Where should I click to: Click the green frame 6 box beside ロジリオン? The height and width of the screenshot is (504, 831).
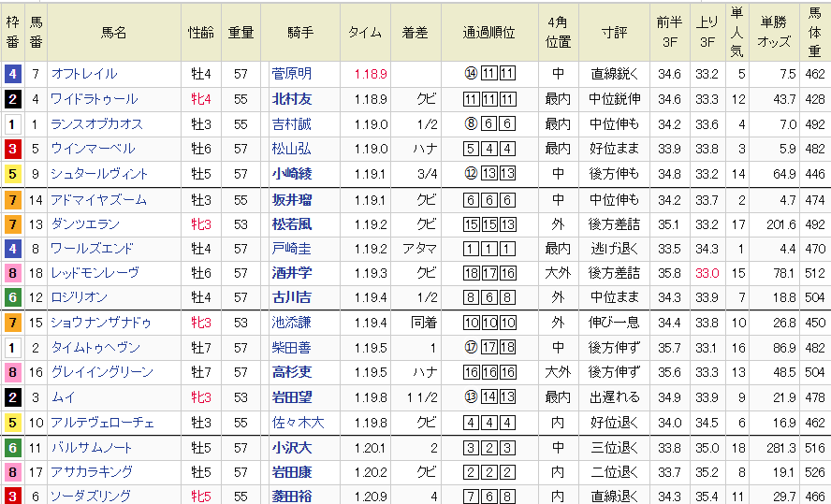click(x=12, y=297)
